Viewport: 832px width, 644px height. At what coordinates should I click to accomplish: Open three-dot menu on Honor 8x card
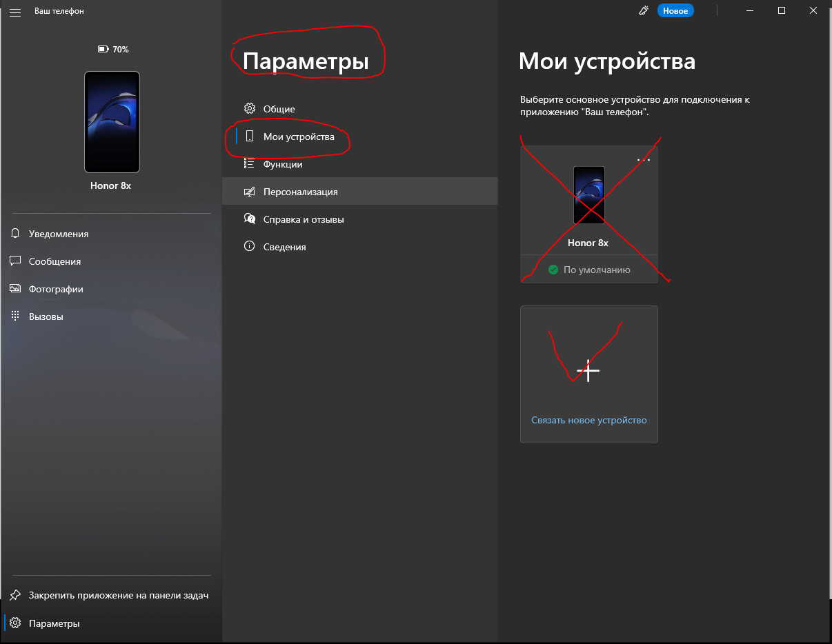643,159
